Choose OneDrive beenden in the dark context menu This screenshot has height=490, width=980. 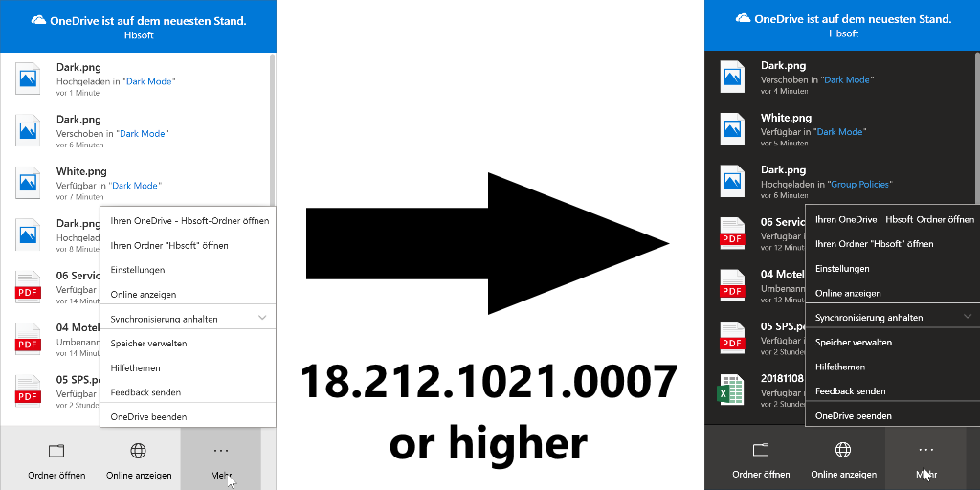coord(853,415)
